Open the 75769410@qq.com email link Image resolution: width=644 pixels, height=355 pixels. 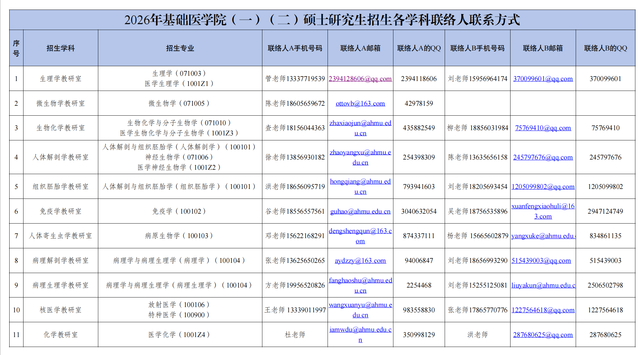tap(543, 128)
